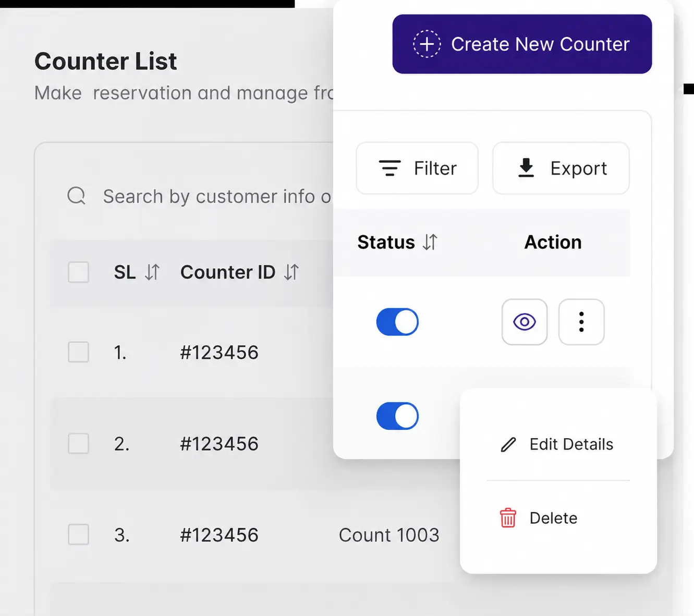
Task: Check the box for row 3
Action: [x=78, y=535]
